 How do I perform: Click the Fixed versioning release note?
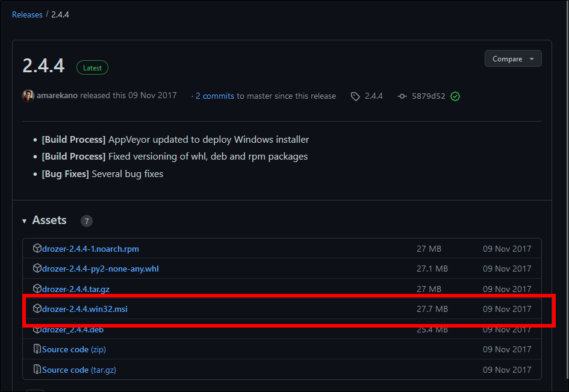pyautogui.click(x=175, y=157)
